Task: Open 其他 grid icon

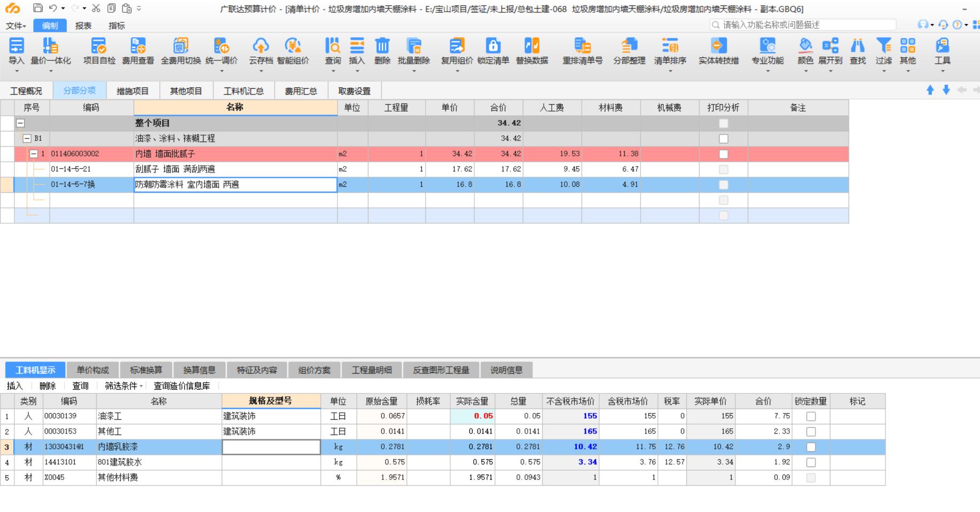Action: [x=907, y=46]
